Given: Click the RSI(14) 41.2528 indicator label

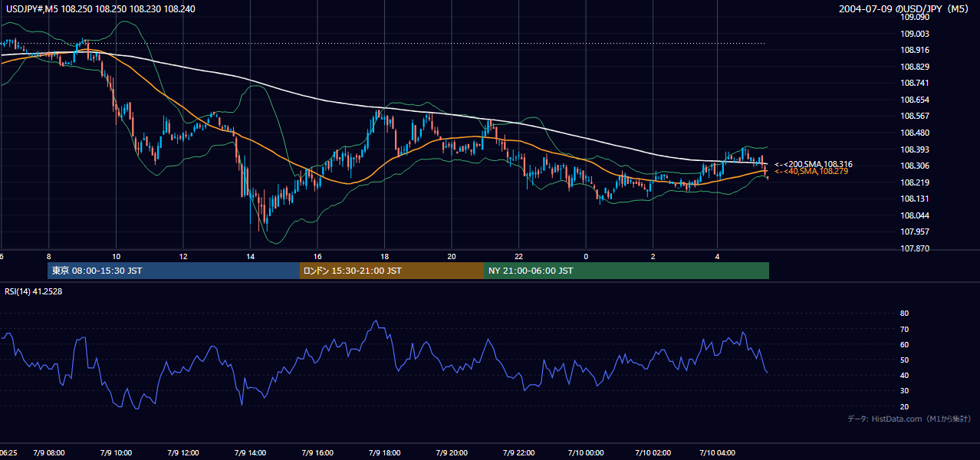Looking at the screenshot, I should [x=33, y=292].
